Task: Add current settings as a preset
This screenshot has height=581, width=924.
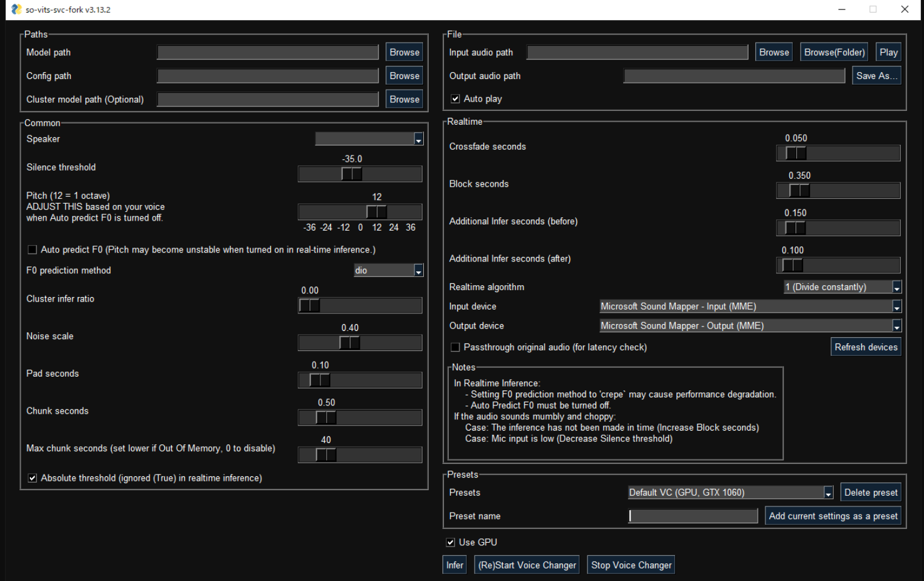Action: [x=832, y=515]
